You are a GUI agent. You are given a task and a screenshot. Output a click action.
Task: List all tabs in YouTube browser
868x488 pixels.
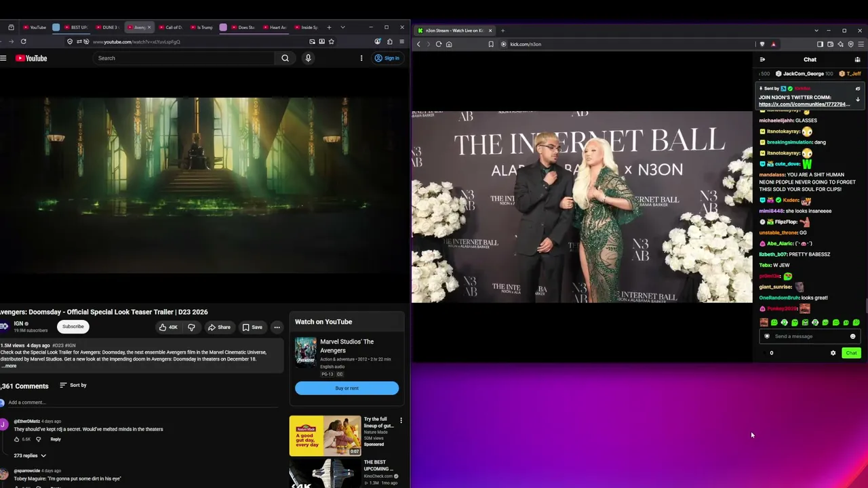pos(342,27)
